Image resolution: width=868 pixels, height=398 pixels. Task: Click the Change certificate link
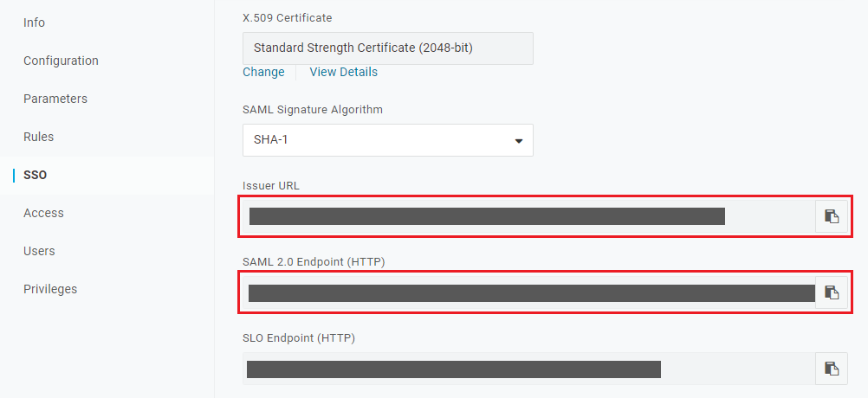(263, 72)
